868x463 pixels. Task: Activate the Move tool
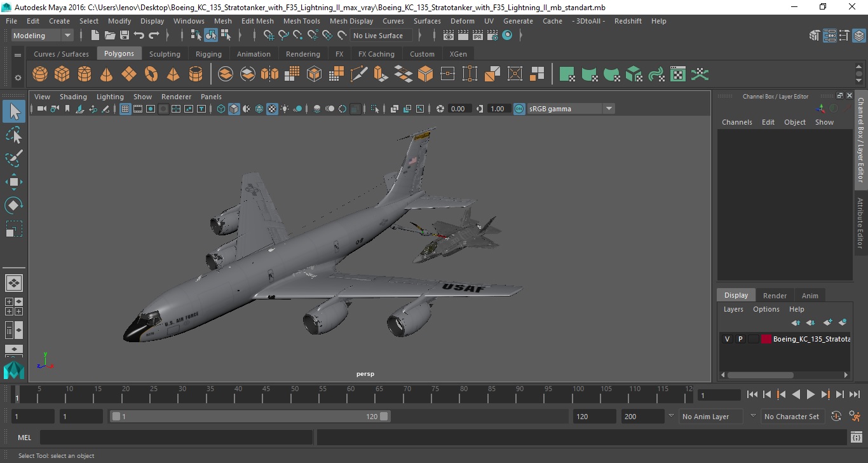point(14,182)
